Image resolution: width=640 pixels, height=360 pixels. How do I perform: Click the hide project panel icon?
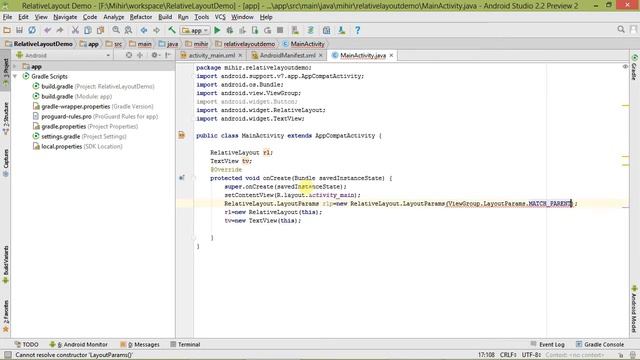(168, 55)
